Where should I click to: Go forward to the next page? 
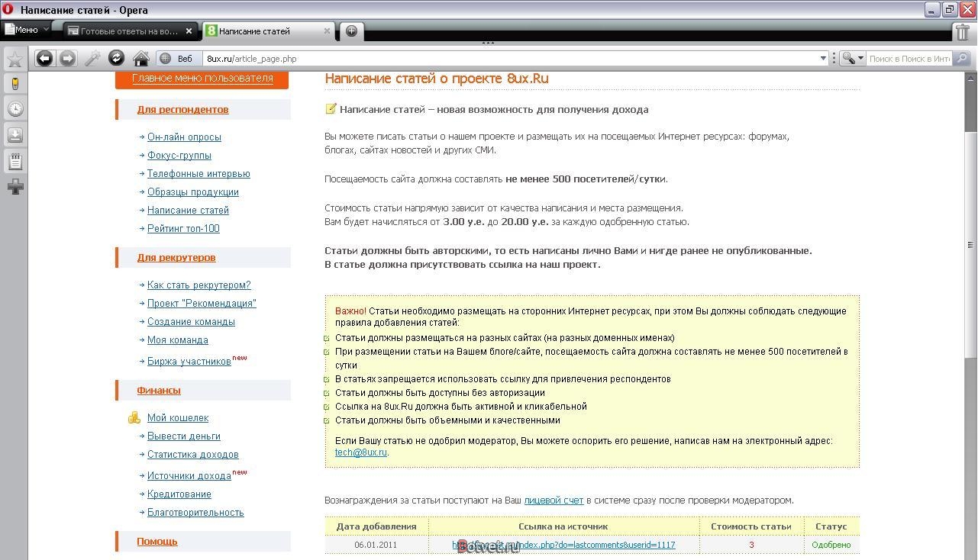pyautogui.click(x=68, y=59)
